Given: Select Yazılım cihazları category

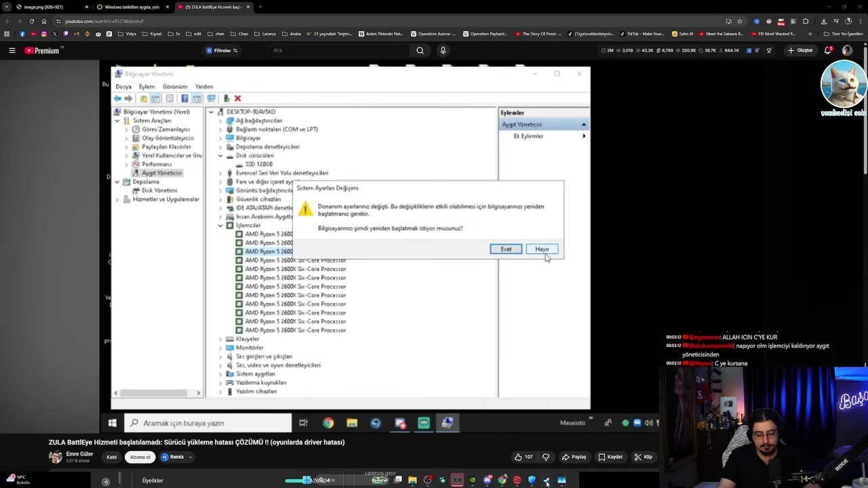Looking at the screenshot, I should coord(256,391).
